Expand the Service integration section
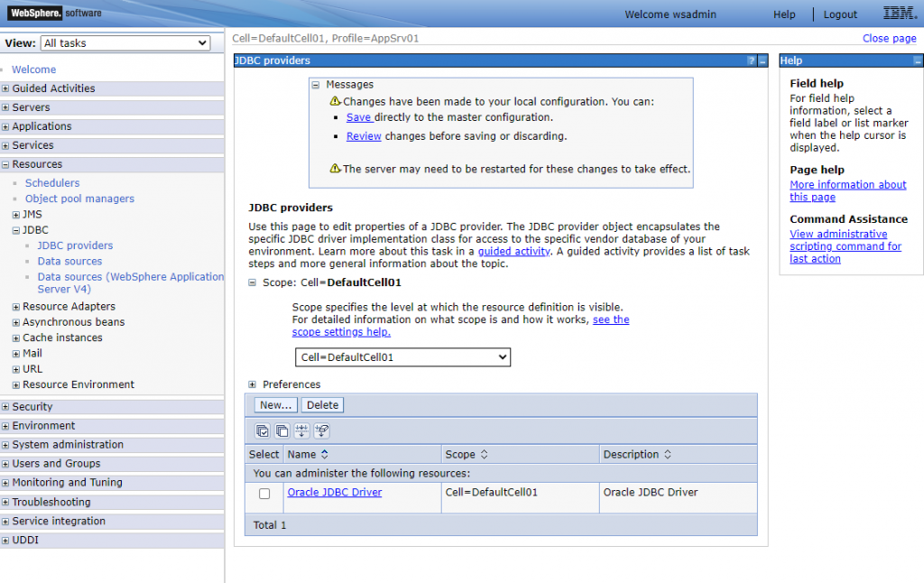The height and width of the screenshot is (583, 924). pos(5,521)
